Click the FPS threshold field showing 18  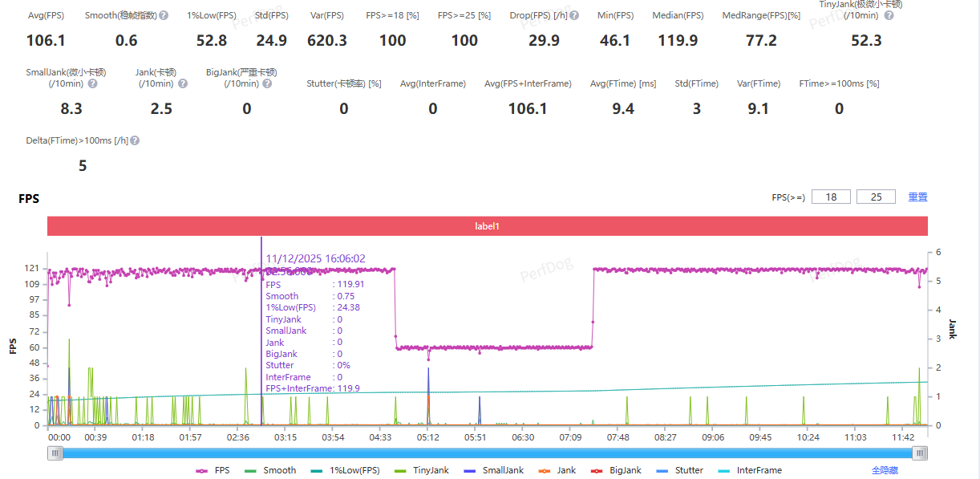tap(831, 197)
